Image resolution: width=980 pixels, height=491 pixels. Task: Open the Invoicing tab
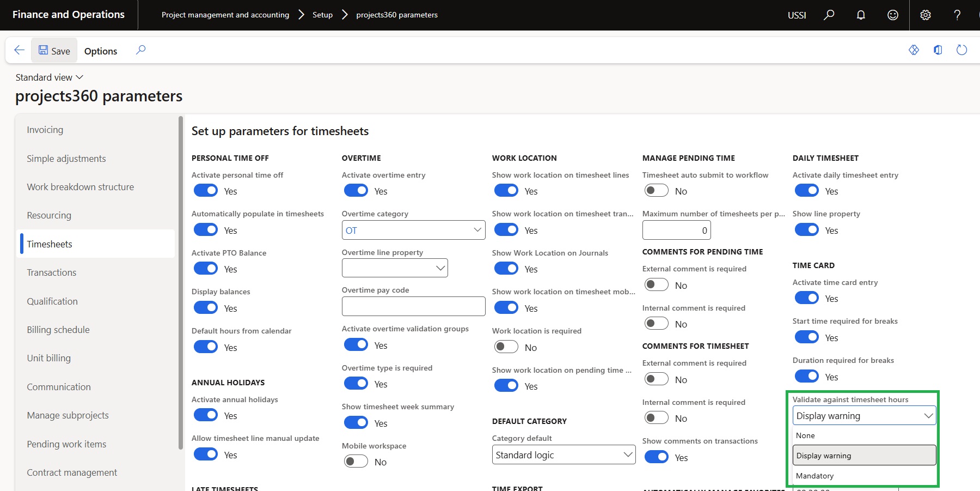click(x=45, y=130)
